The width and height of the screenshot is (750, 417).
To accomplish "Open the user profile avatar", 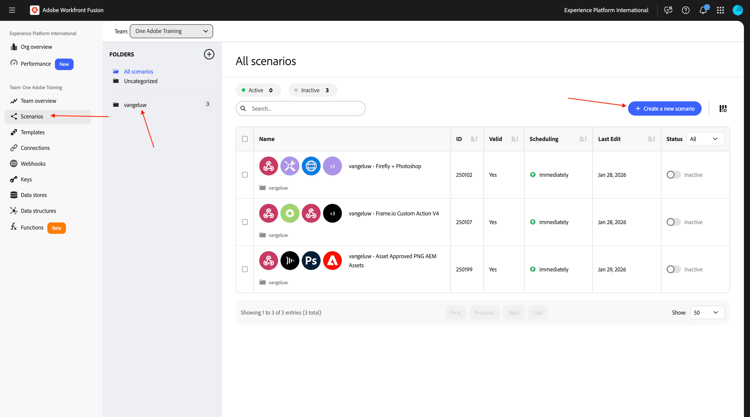I will (x=738, y=10).
